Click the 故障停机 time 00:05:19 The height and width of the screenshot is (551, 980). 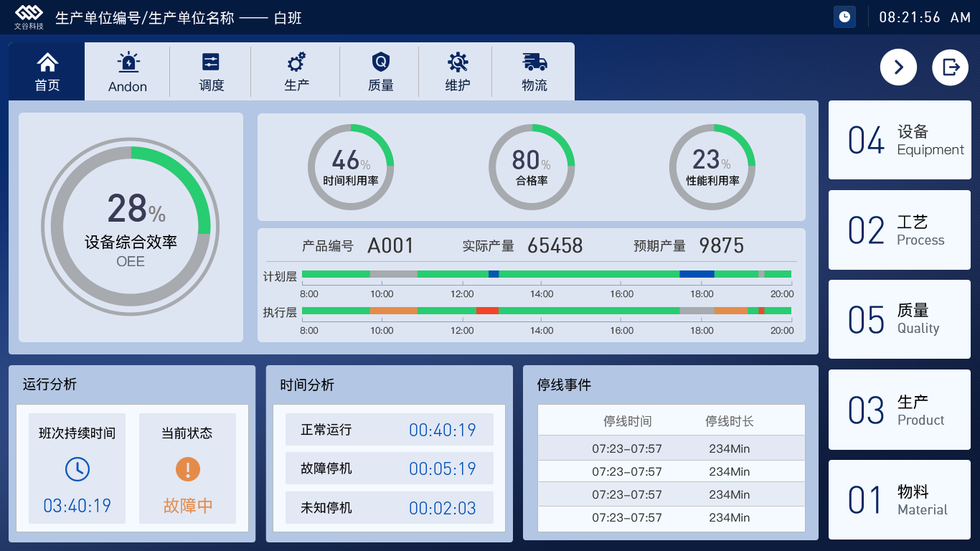click(x=443, y=468)
